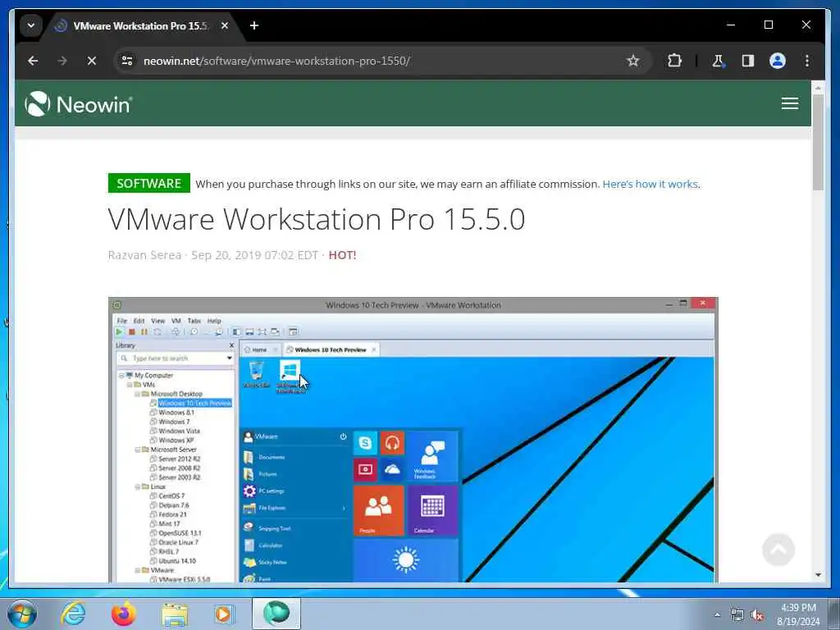Open the tab search dropdown arrow
Screen dimensions: 840x630
[31, 25]
